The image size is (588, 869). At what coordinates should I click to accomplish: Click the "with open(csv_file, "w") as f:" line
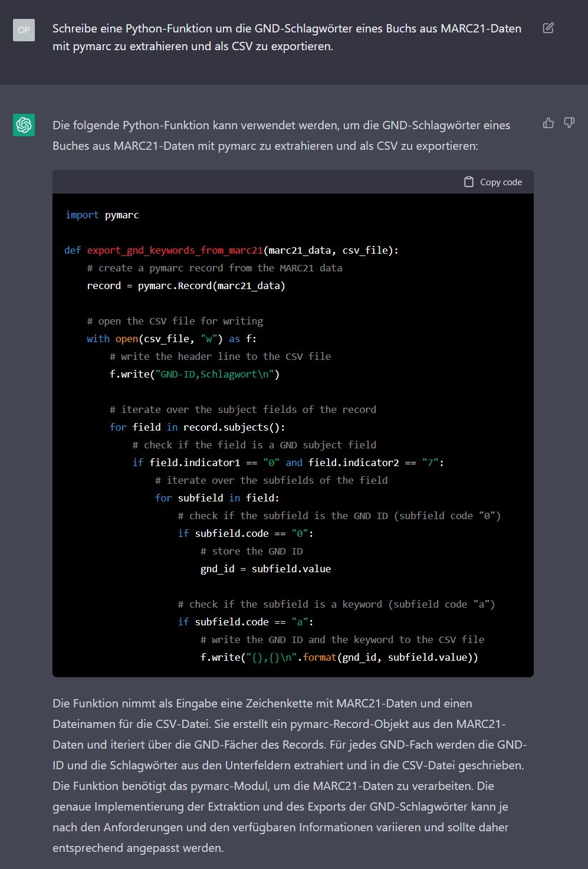coord(172,339)
